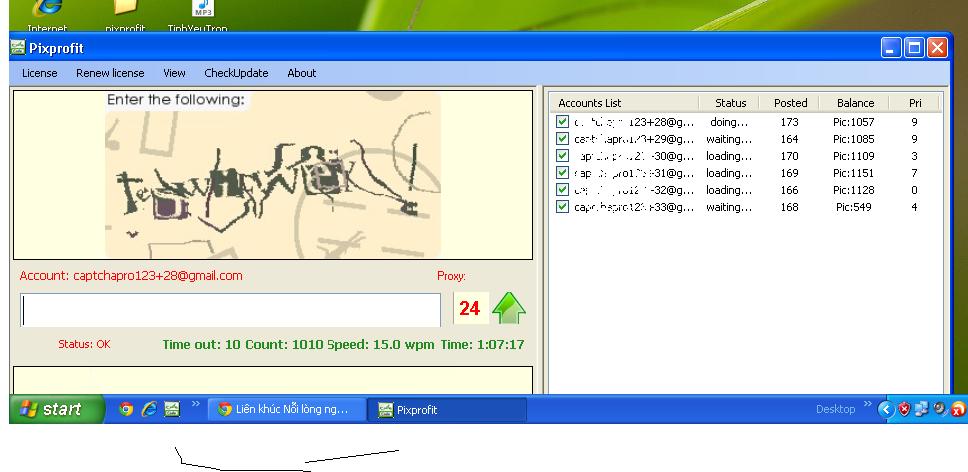Click the Count: 1010 readout
Screen dimensions: 968x472
tap(284, 344)
